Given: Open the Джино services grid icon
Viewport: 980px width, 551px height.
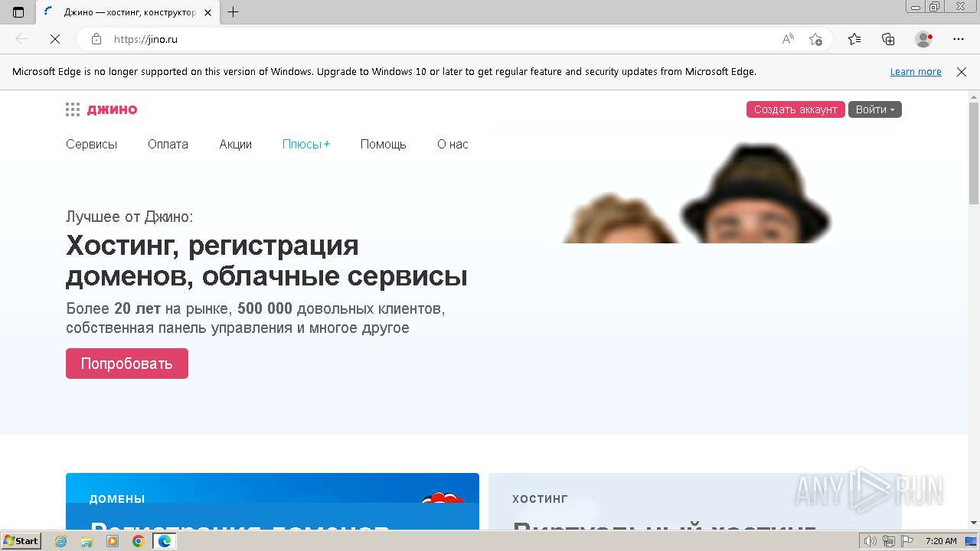Looking at the screenshot, I should [73, 109].
